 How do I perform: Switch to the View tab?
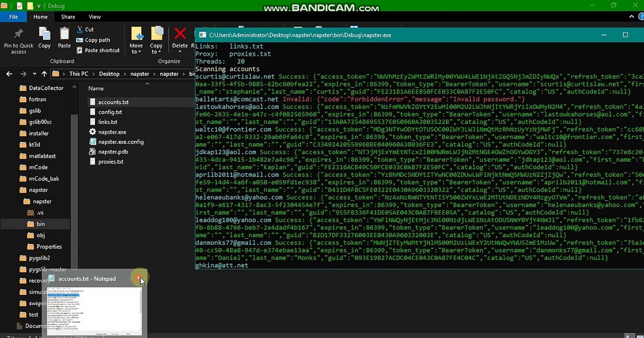(94, 17)
